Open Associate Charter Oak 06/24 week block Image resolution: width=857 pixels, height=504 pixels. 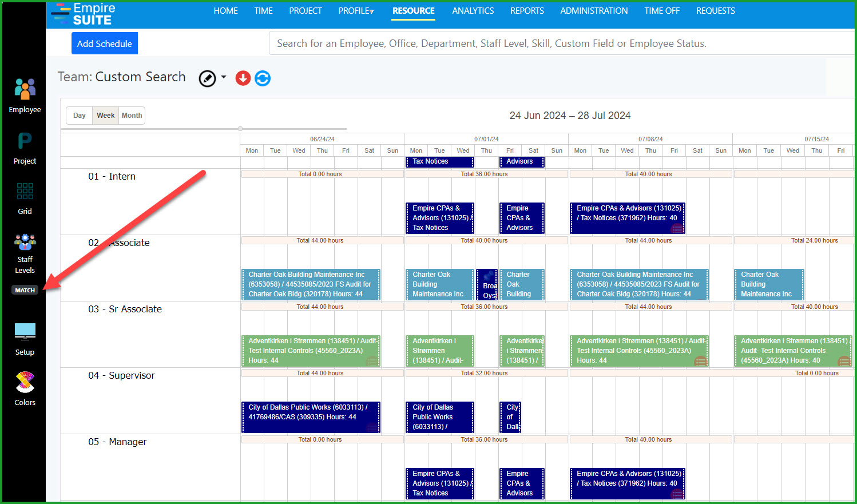click(x=311, y=284)
